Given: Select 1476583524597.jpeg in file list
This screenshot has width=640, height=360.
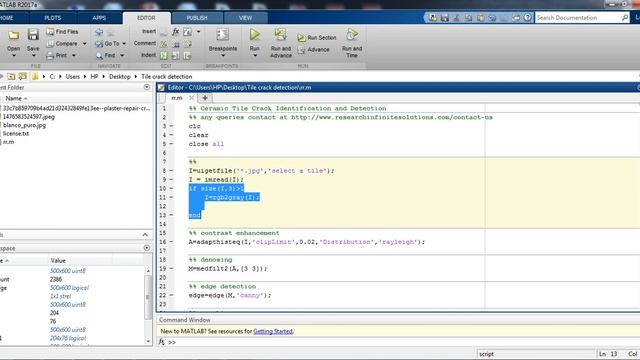Looking at the screenshot, I should click(x=29, y=117).
